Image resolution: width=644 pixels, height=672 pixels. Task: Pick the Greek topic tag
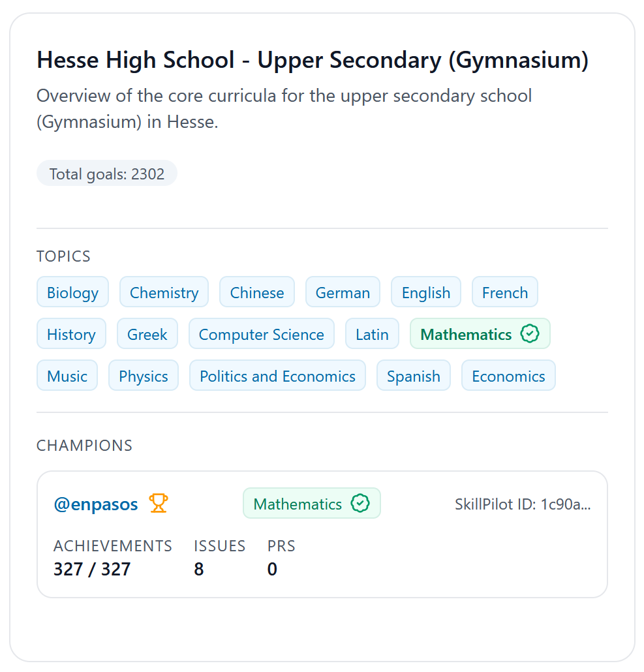point(147,334)
